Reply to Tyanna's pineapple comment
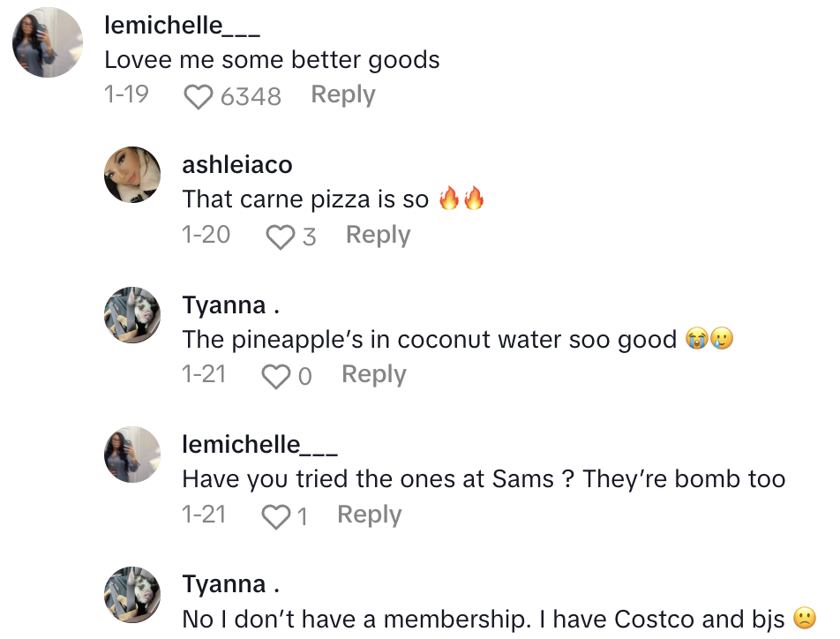 pyautogui.click(x=374, y=374)
